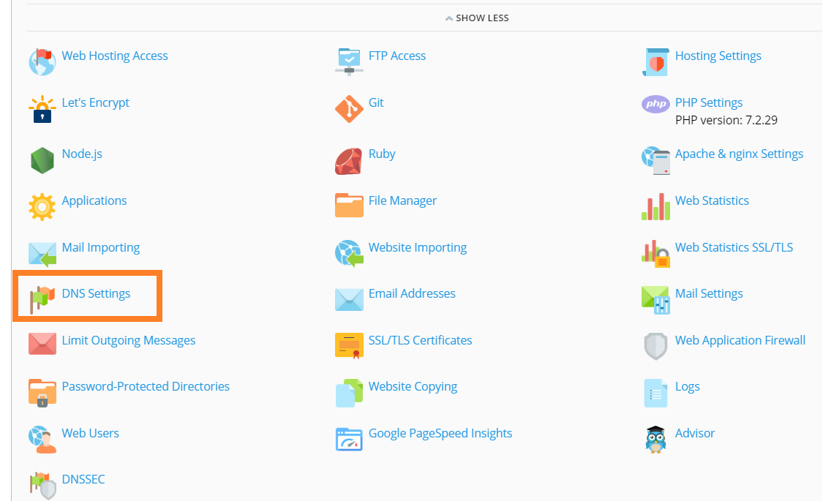Image resolution: width=823 pixels, height=504 pixels.
Task: Click the red Ruby gem icon
Action: click(x=349, y=161)
